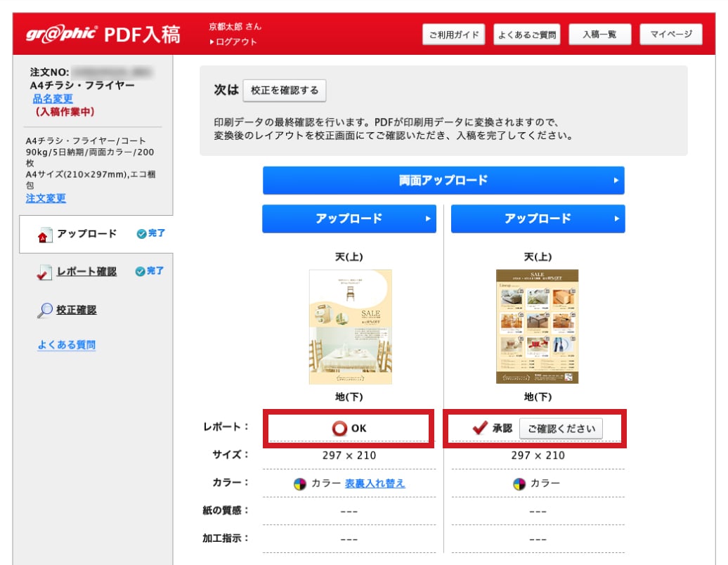Open the 両面アップロード button
Screen dimensions: 728x565
[443, 181]
